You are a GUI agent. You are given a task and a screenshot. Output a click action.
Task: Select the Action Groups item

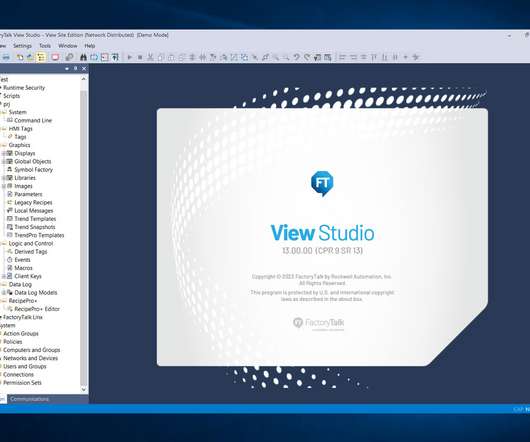click(x=21, y=334)
